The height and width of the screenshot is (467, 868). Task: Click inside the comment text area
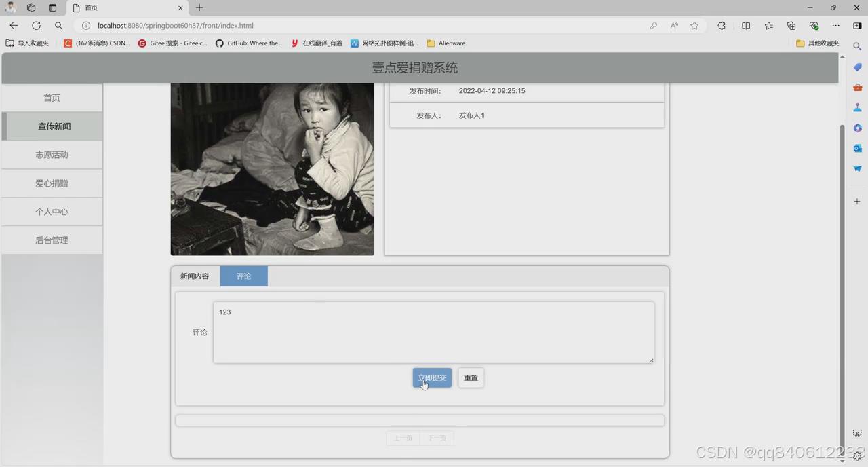(x=433, y=331)
